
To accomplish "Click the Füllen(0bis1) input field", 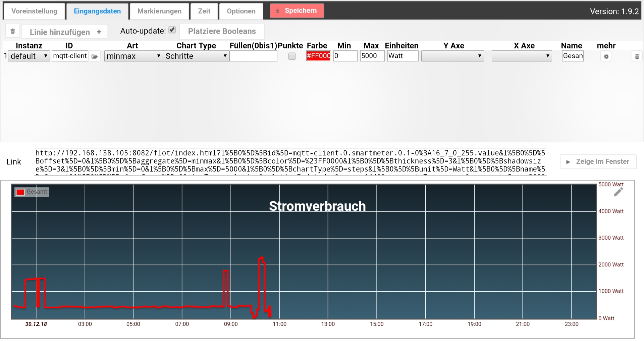I will point(253,56).
